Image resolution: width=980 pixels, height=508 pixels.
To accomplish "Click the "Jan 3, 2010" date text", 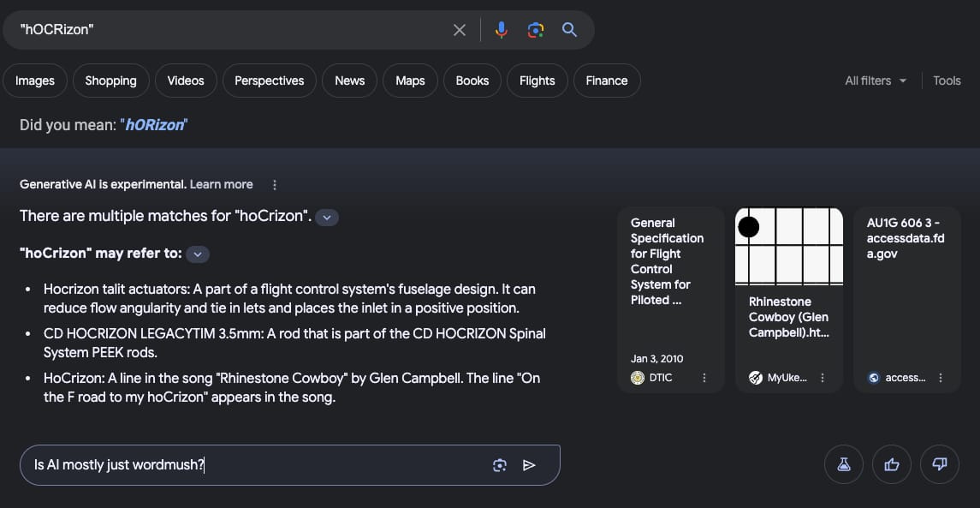I will [x=656, y=358].
